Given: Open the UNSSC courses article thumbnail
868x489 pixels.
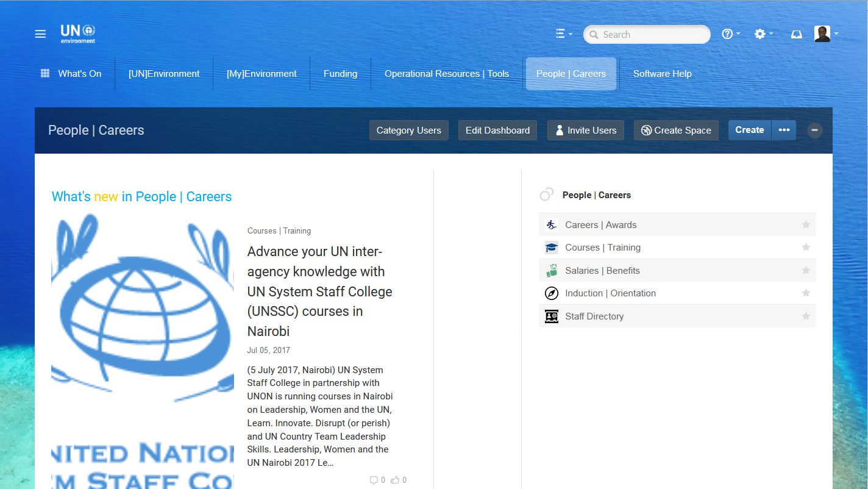Looking at the screenshot, I should [x=143, y=351].
